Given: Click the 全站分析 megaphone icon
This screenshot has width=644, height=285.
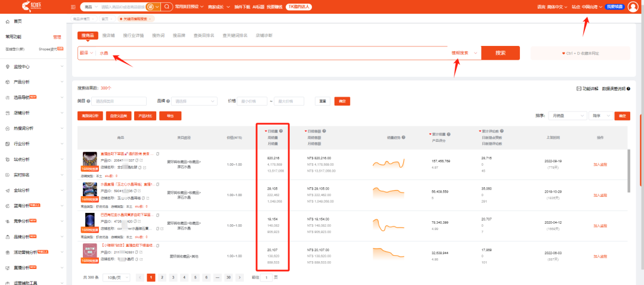Looking at the screenshot, I should click(8, 191).
